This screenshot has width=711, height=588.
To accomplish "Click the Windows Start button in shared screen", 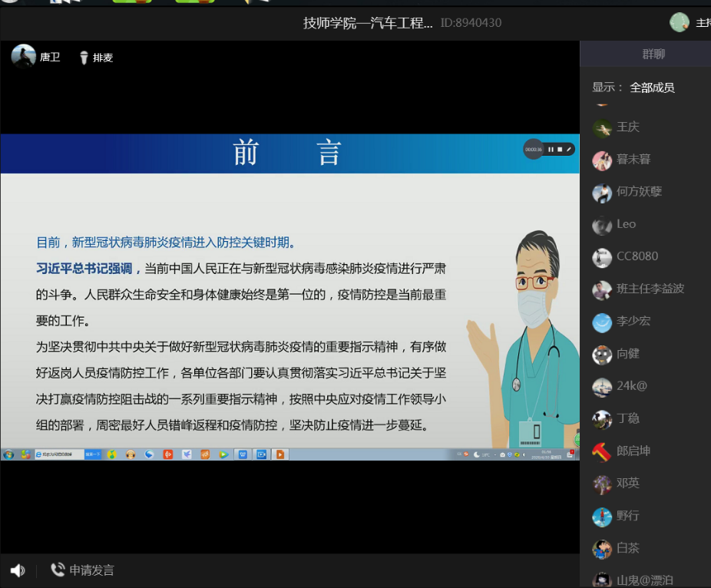I will [8, 454].
